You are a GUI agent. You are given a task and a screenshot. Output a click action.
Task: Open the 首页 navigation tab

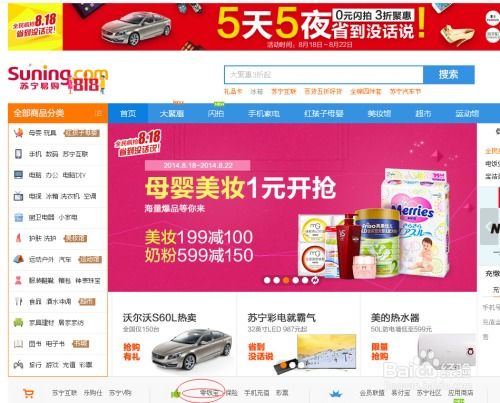point(128,114)
